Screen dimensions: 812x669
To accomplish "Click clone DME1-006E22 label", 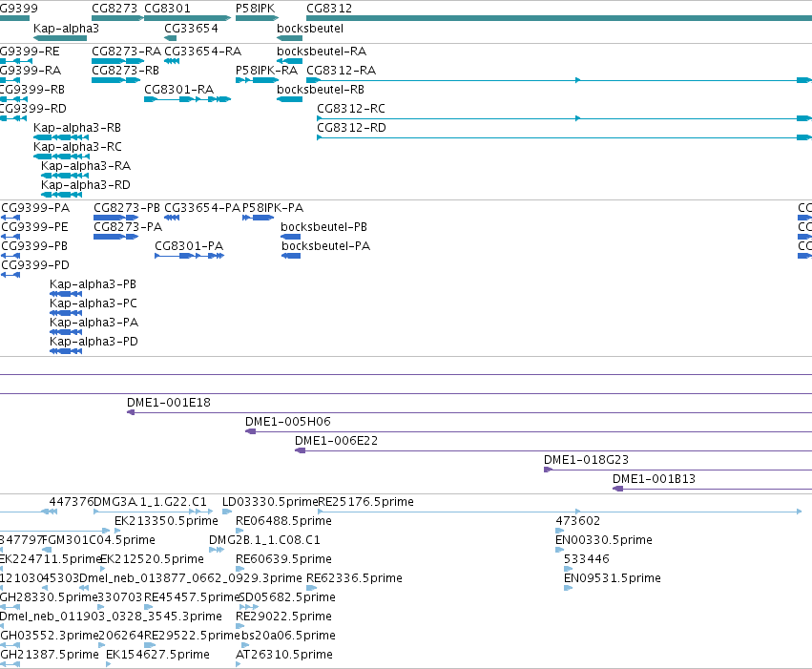I will click(x=337, y=441).
